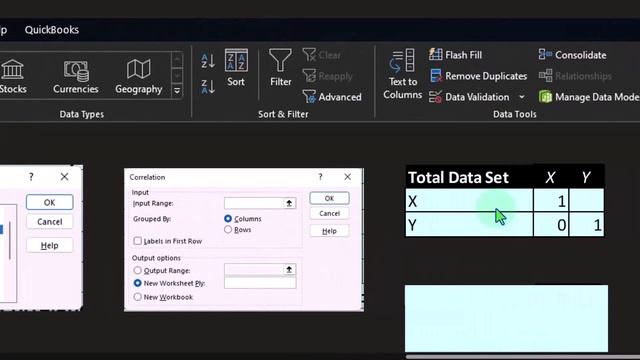
Task: Select the Currencies data type
Action: 76,77
